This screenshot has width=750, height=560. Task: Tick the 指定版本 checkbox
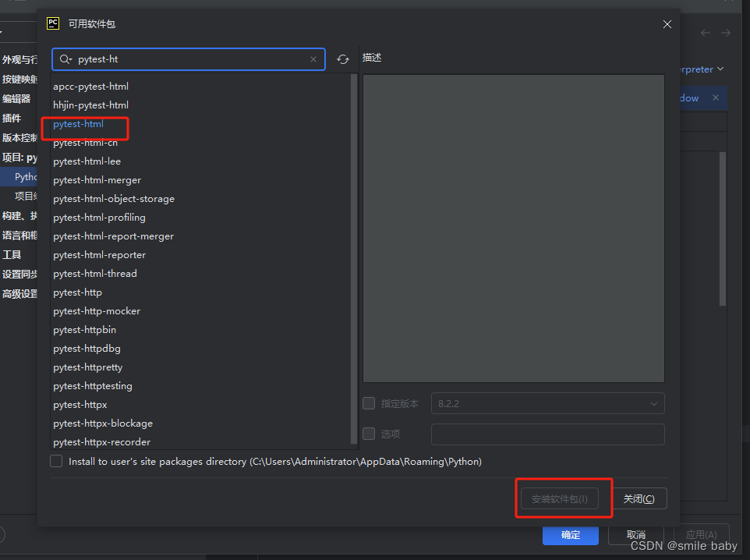(x=369, y=403)
